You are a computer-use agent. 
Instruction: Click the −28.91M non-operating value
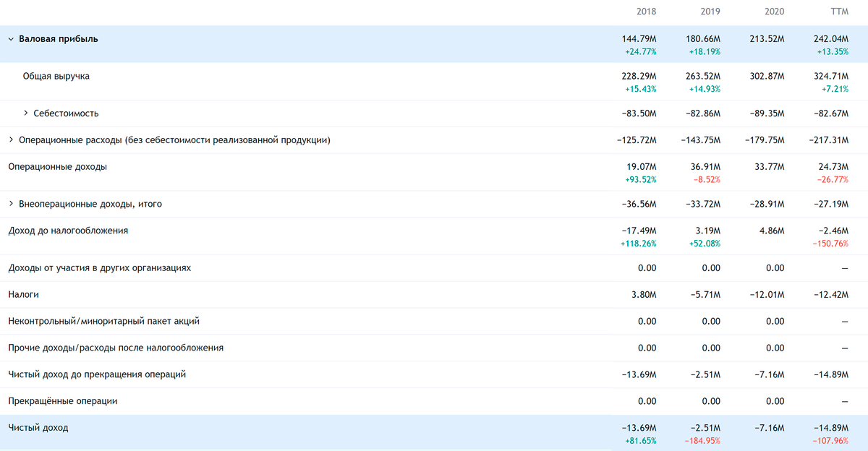(x=767, y=205)
